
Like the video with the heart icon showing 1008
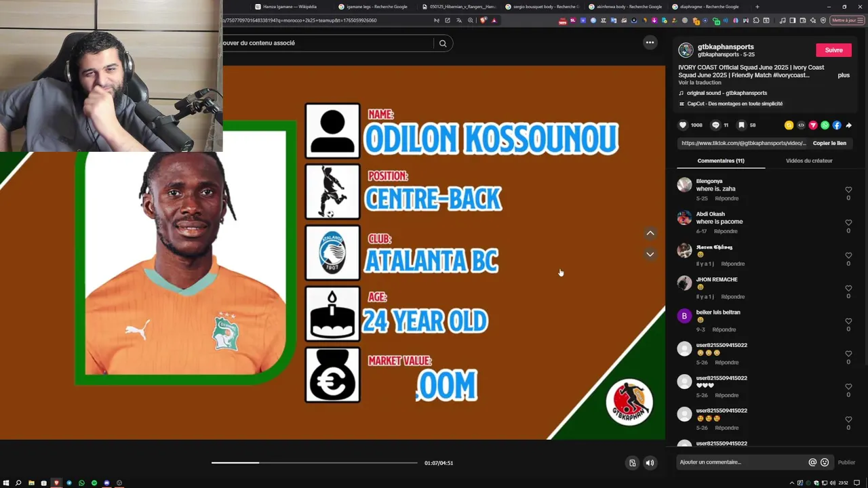point(683,125)
